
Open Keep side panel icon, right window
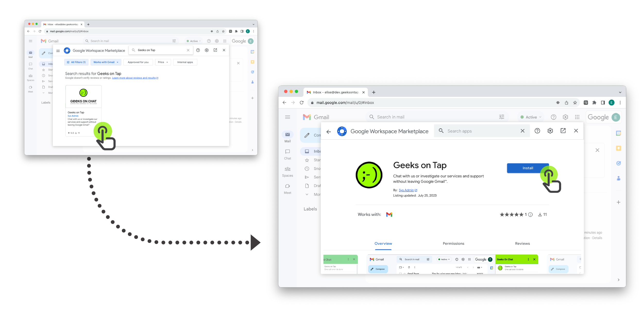(x=618, y=148)
